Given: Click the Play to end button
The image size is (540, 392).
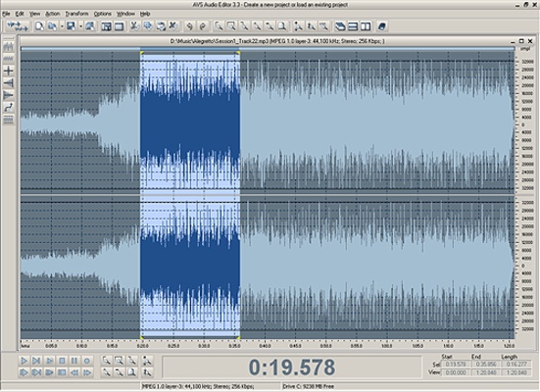Looking at the screenshot, I should 36,361.
